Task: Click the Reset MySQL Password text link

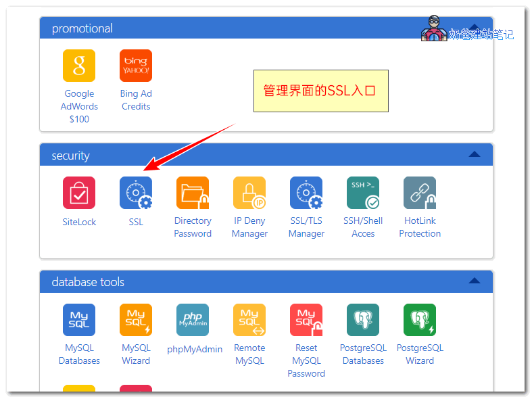Action: (x=306, y=360)
